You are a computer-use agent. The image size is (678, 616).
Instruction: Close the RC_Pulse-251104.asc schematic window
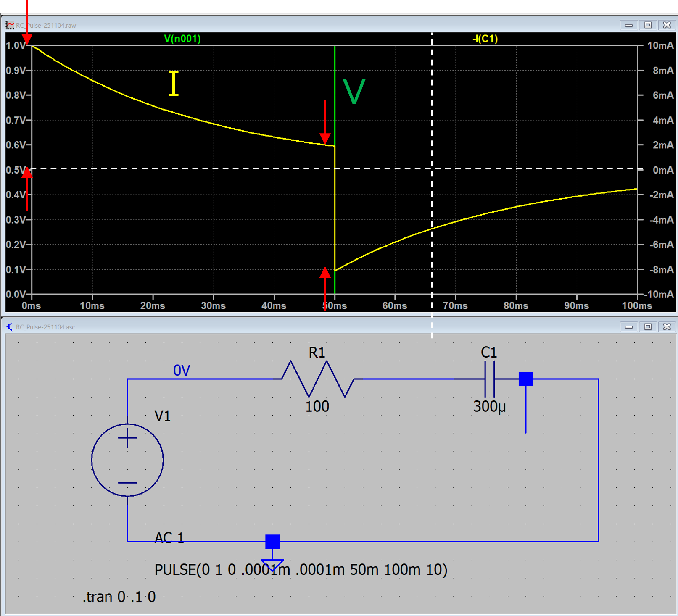[x=667, y=327]
